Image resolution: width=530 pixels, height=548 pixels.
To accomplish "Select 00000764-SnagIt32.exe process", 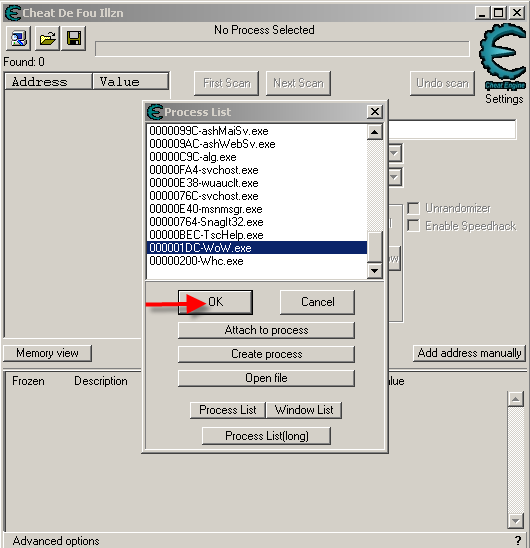I will 257,222.
